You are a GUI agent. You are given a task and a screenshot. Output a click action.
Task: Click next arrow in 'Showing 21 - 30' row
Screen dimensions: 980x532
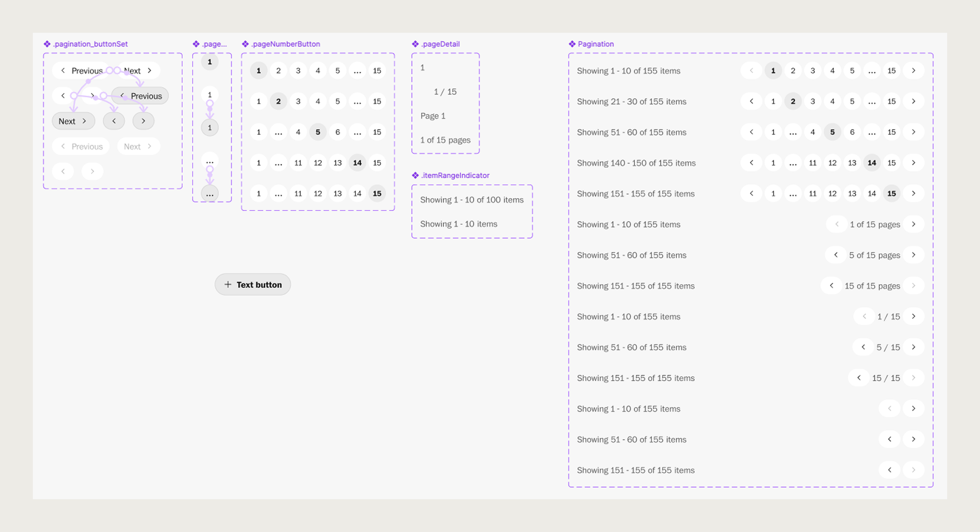click(913, 101)
